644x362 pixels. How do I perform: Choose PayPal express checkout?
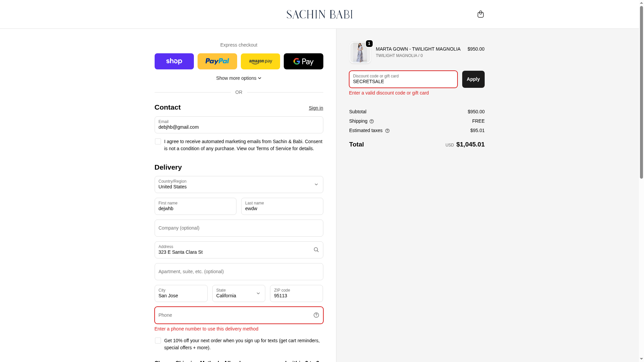coord(217,61)
